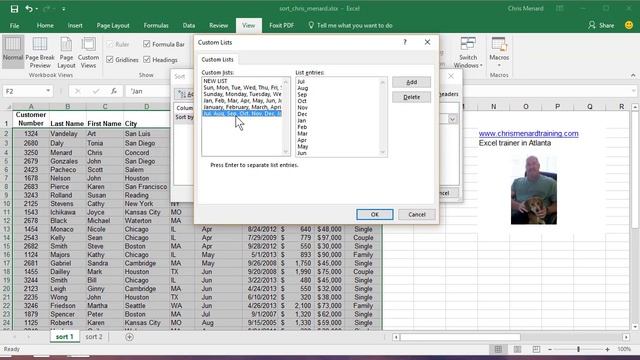
Task: Click the insert function fx icon
Action: [114, 91]
